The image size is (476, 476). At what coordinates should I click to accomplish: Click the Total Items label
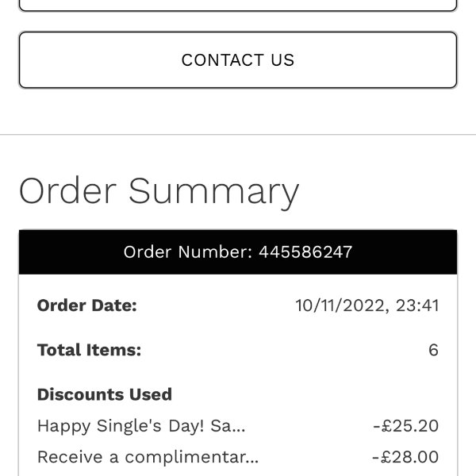click(x=89, y=350)
